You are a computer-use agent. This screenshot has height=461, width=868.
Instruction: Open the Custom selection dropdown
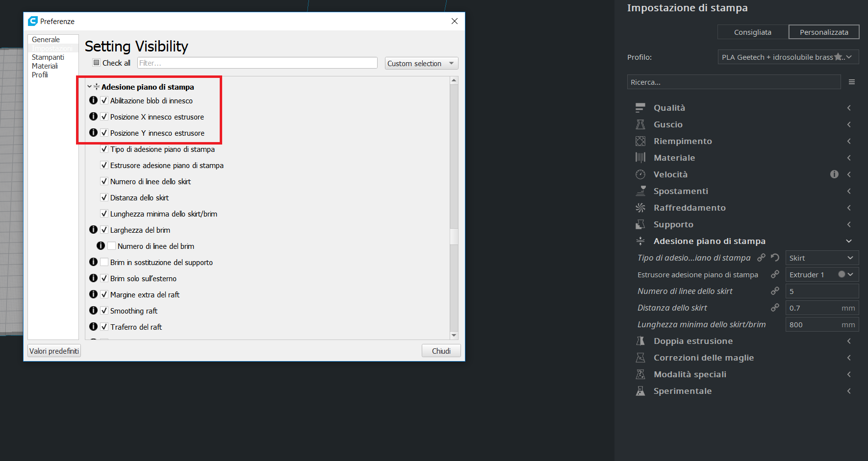pos(421,63)
